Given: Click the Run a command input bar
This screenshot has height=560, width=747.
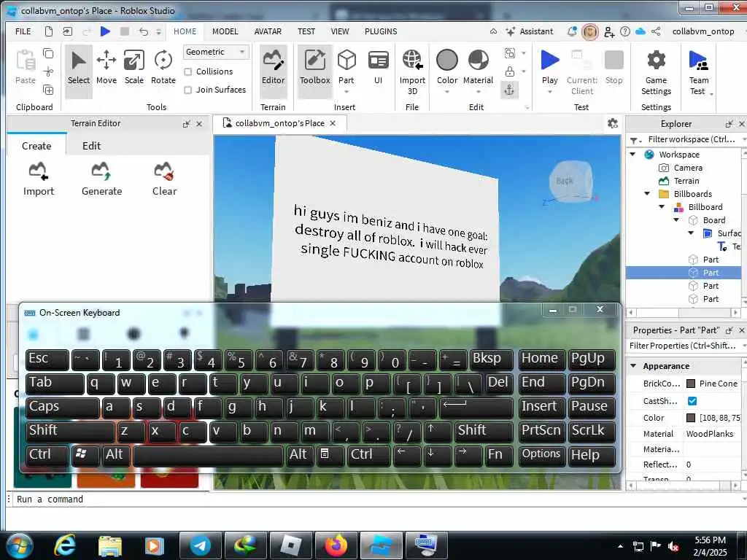Looking at the screenshot, I should pyautogui.click(x=376, y=499).
